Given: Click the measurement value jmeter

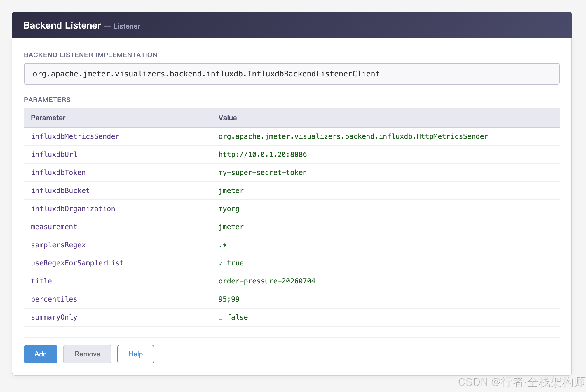Looking at the screenshot, I should pyautogui.click(x=231, y=227).
